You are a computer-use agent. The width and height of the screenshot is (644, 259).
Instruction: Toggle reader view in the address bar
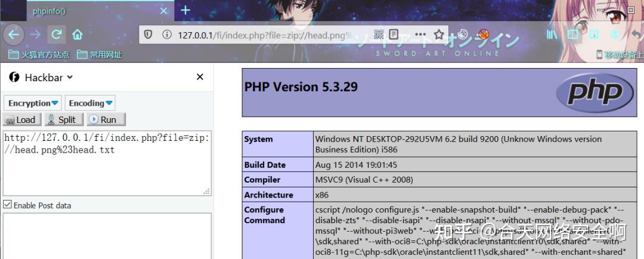(x=394, y=35)
